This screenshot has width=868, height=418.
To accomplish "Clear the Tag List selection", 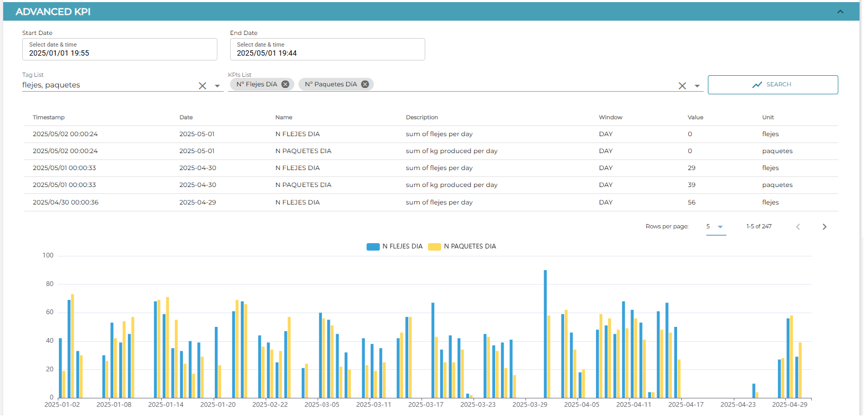I will pyautogui.click(x=203, y=86).
